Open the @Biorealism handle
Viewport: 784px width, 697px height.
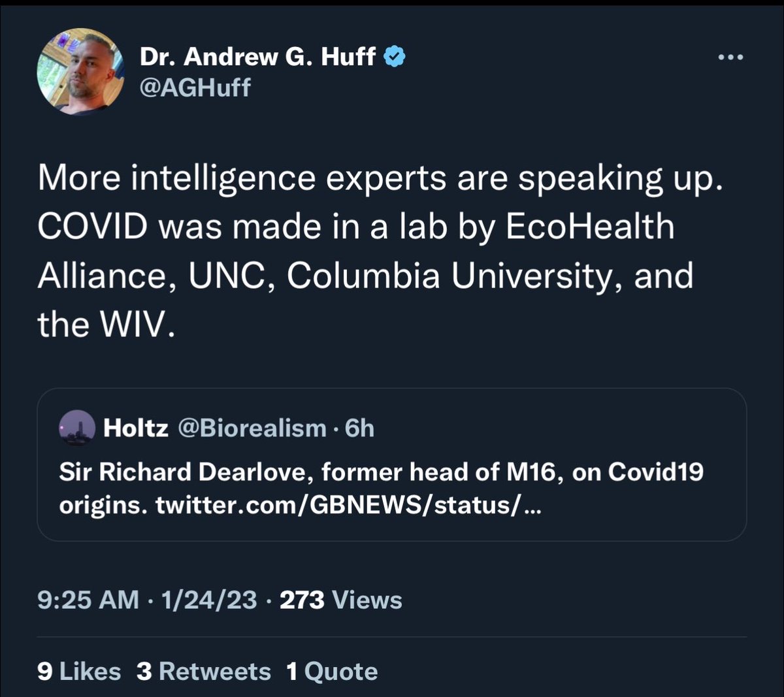252,428
